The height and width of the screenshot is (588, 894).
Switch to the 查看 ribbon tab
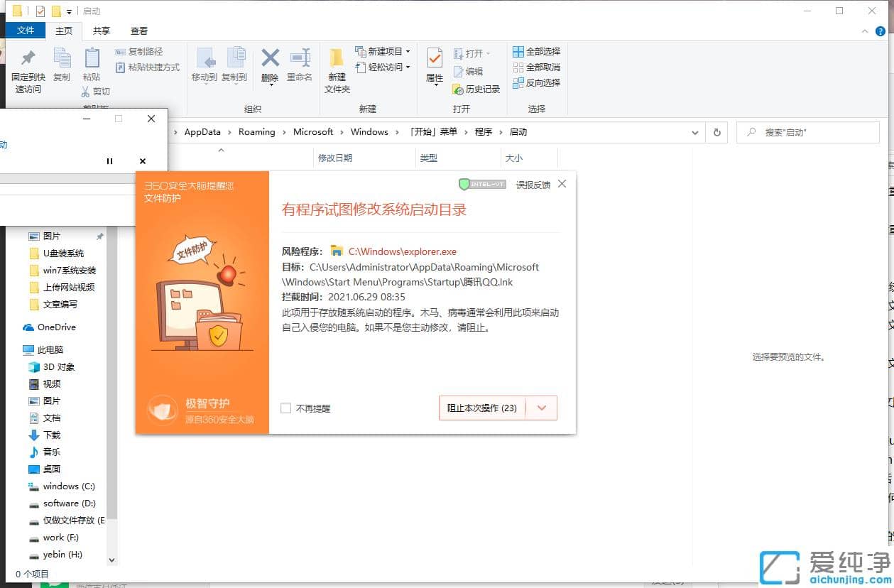(x=139, y=31)
